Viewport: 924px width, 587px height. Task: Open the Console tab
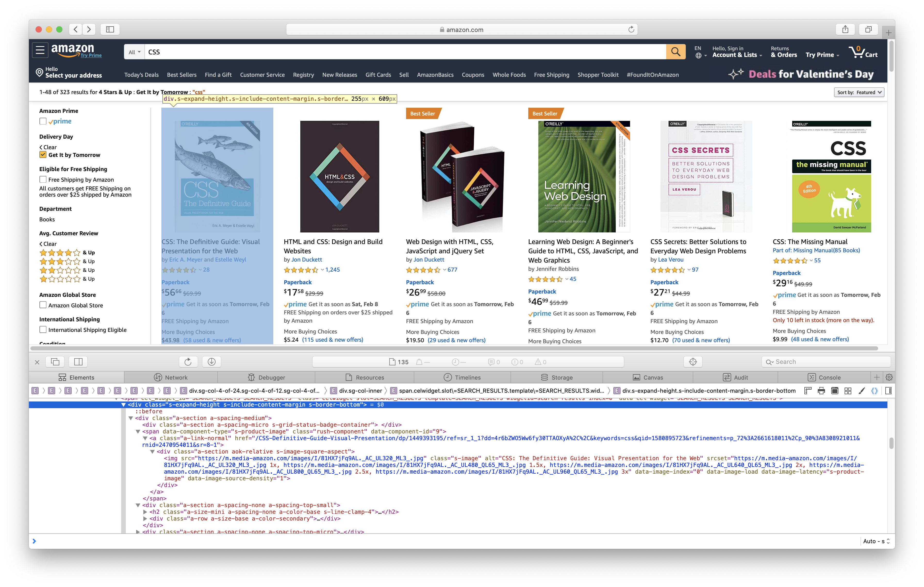(824, 377)
